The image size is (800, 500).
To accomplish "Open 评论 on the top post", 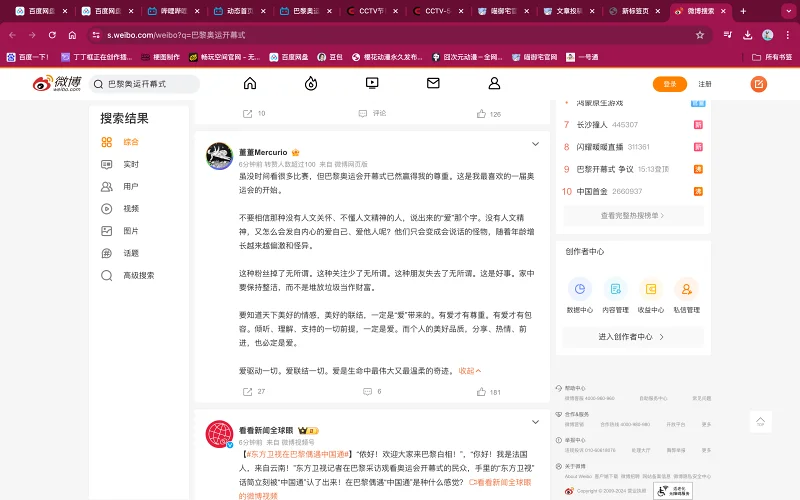I will [x=372, y=113].
